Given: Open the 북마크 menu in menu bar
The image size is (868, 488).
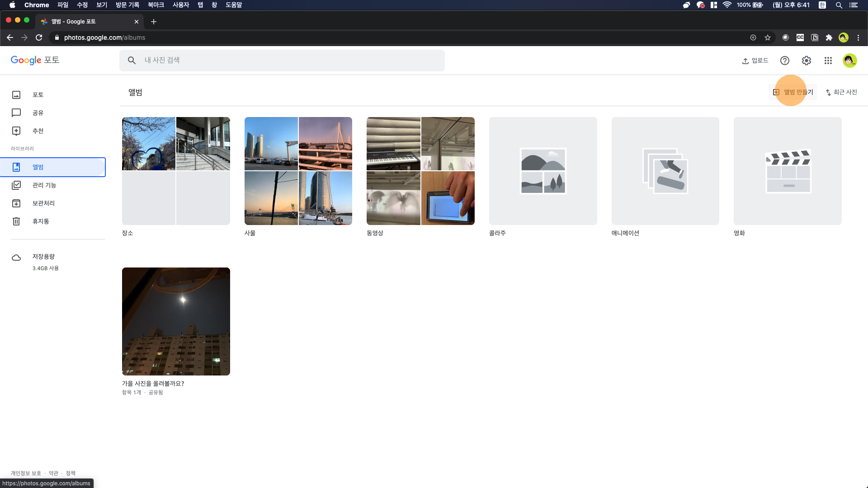Looking at the screenshot, I should (x=156, y=5).
